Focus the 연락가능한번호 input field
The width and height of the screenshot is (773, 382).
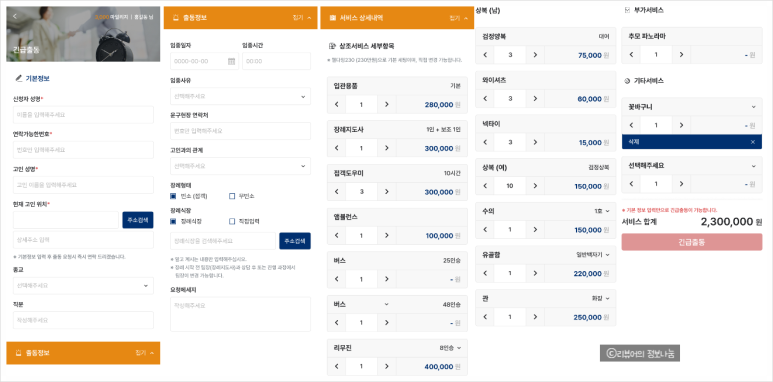click(83, 150)
